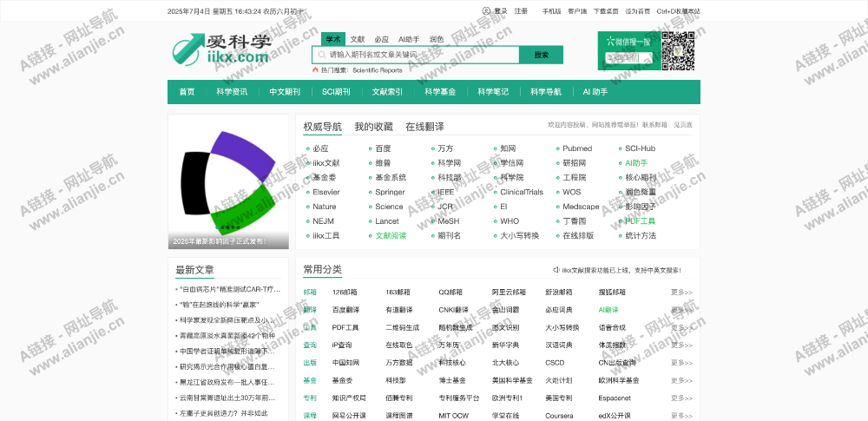The image size is (868, 421).
Task: Click the 登录 link
Action: pos(501,11)
